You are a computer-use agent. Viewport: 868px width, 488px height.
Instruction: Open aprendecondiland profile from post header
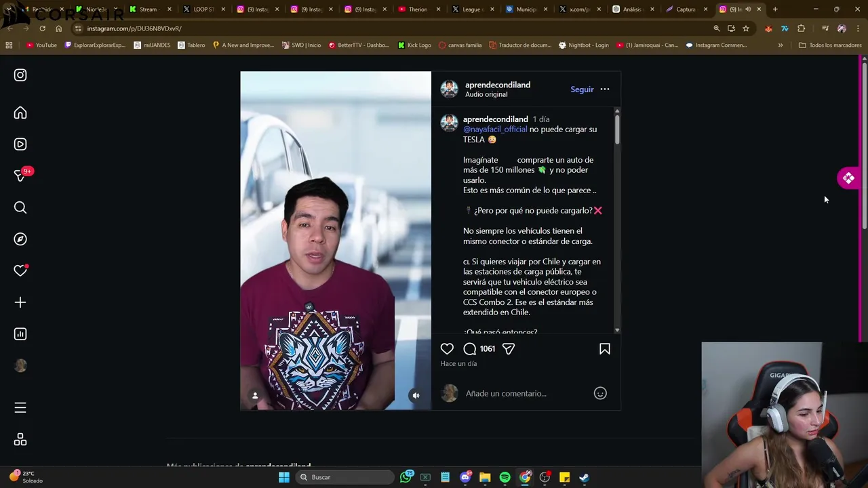498,85
